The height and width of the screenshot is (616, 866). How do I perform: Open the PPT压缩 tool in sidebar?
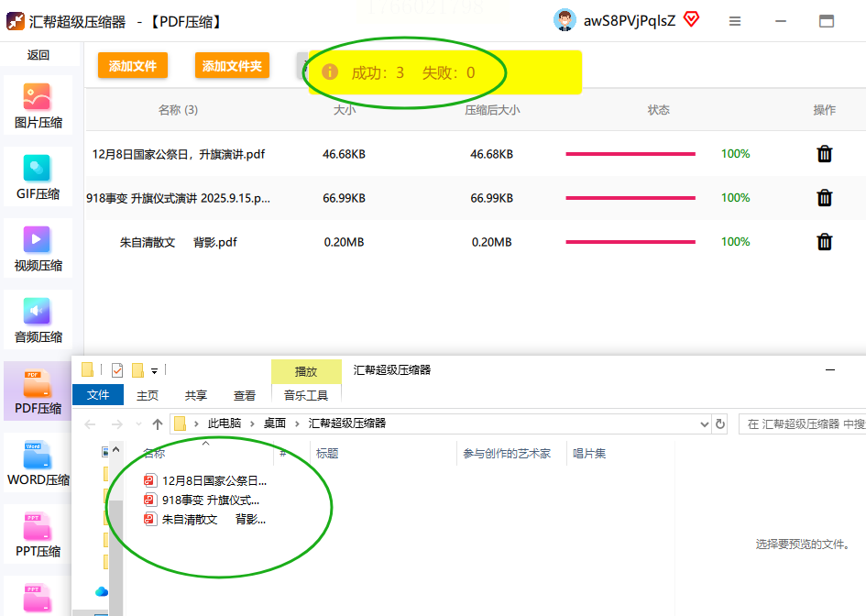[x=38, y=534]
